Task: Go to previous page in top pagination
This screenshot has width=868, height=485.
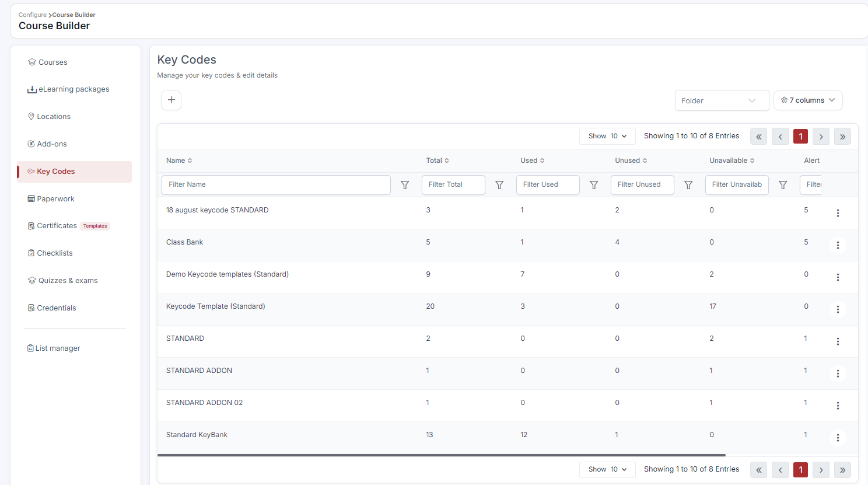Action: (780, 137)
